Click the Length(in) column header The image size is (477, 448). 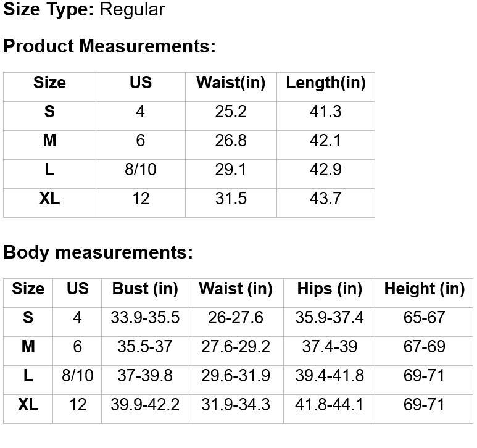tap(326, 83)
